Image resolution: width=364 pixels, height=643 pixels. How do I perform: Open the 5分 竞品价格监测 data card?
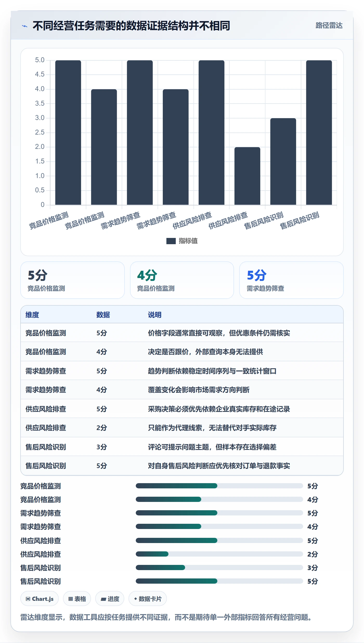coord(73,280)
